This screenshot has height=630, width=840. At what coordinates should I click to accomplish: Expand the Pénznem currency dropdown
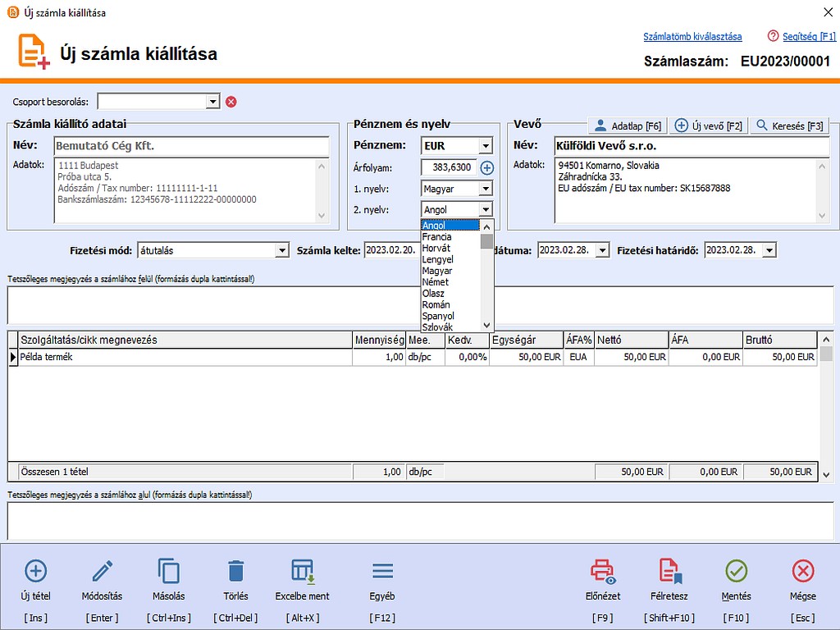pyautogui.click(x=485, y=147)
